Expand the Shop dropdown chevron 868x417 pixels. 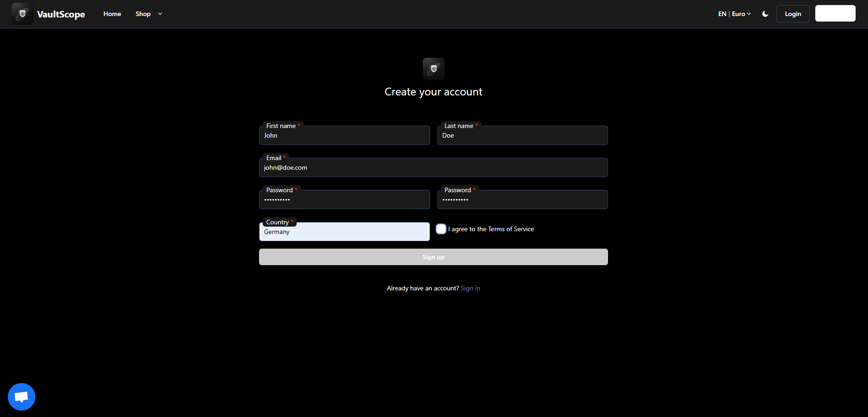point(160,14)
